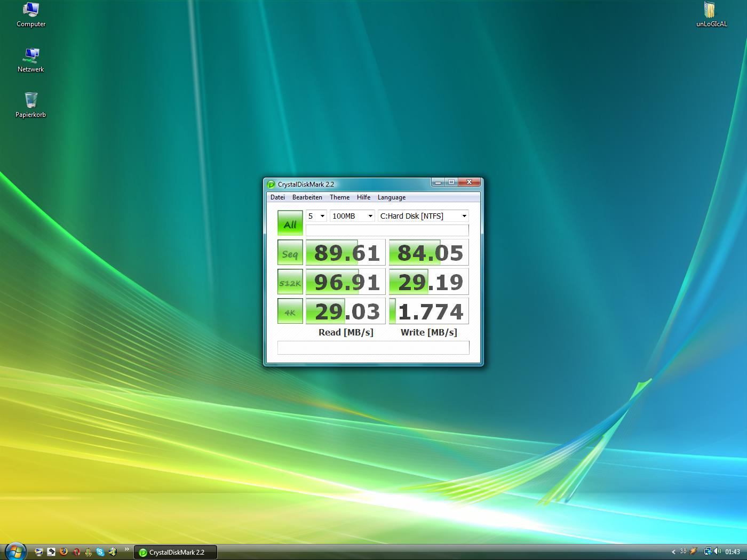The image size is (747, 560).
Task: Click the empty comment field at bottom
Action: pos(373,347)
